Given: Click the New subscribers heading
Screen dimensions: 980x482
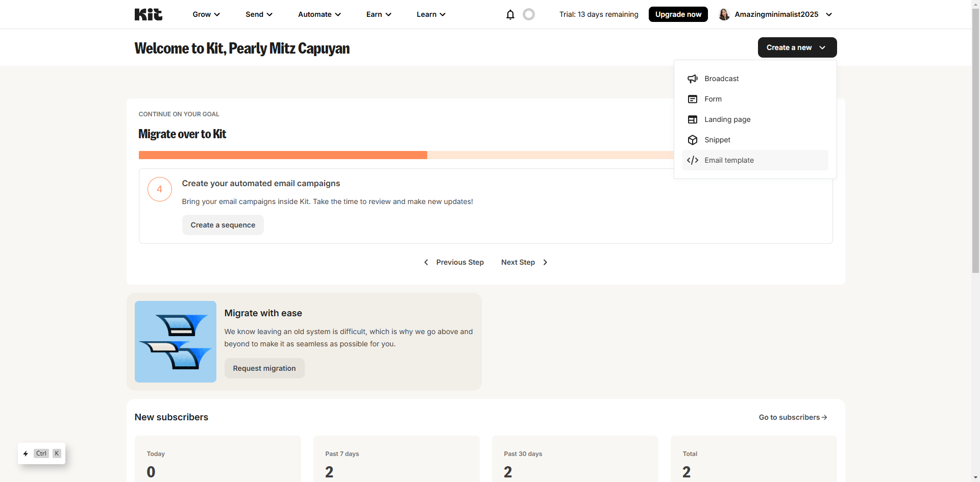Looking at the screenshot, I should tap(171, 417).
